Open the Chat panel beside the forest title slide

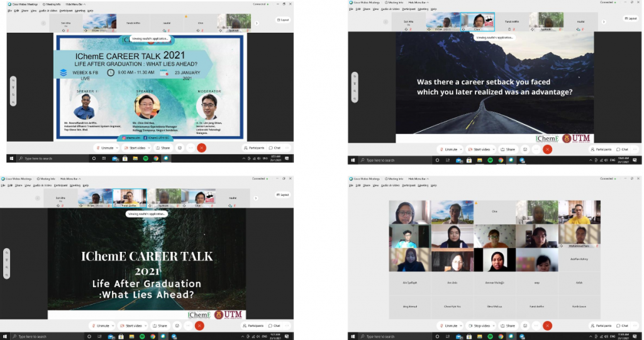coord(274,326)
